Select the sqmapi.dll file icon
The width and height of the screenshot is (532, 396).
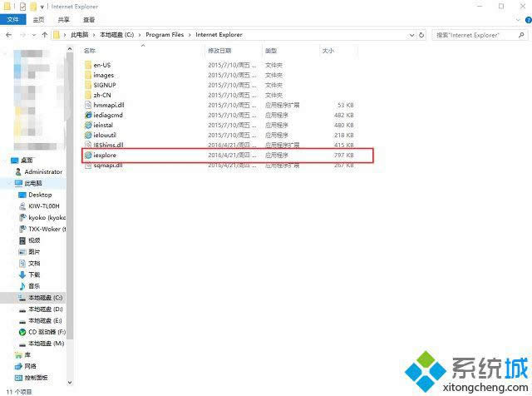[x=88, y=166]
